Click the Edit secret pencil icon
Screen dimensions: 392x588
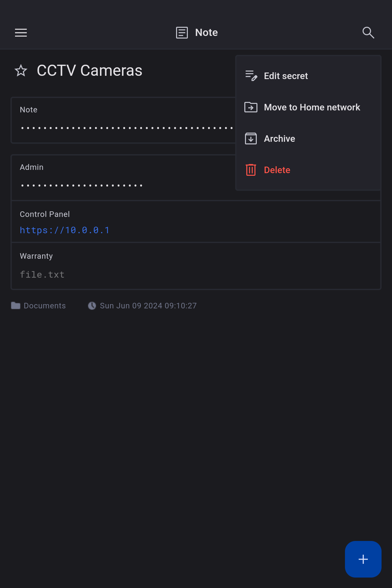click(251, 76)
